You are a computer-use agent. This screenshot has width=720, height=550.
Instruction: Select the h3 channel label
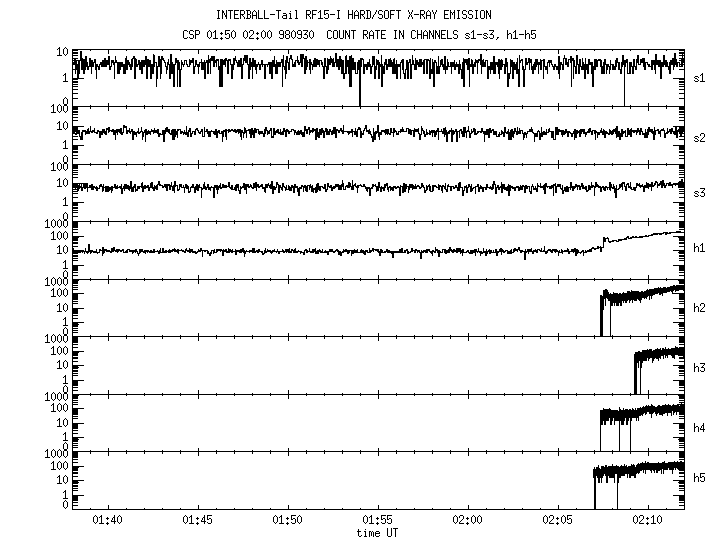(x=699, y=366)
